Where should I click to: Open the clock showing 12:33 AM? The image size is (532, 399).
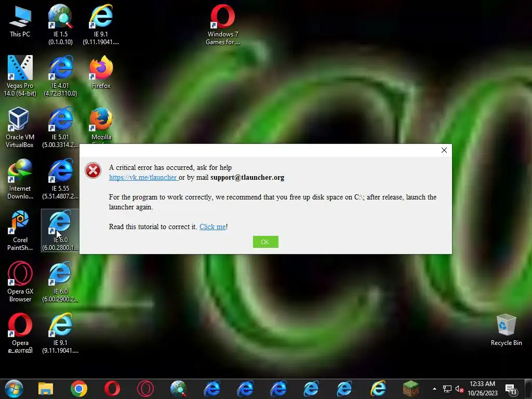coord(483,389)
